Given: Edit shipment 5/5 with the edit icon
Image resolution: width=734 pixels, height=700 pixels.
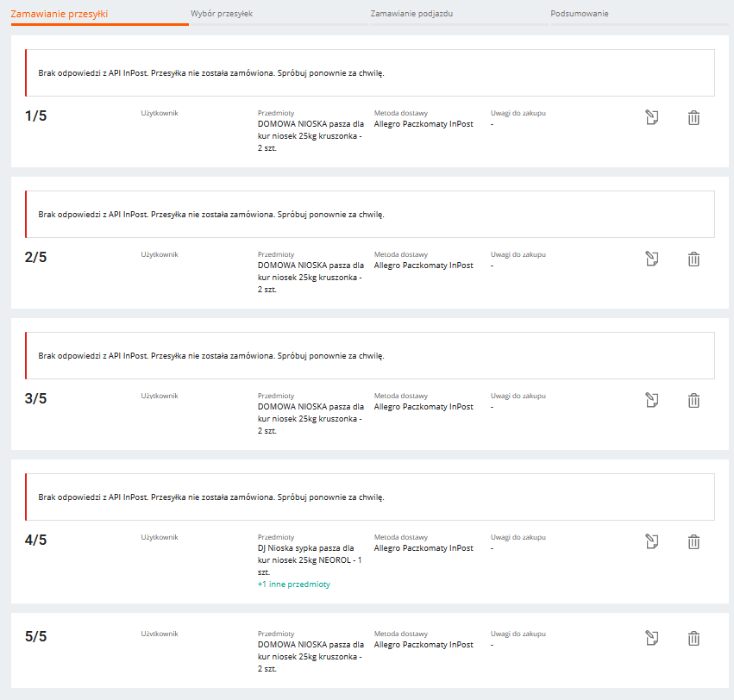Looking at the screenshot, I should coord(651,638).
